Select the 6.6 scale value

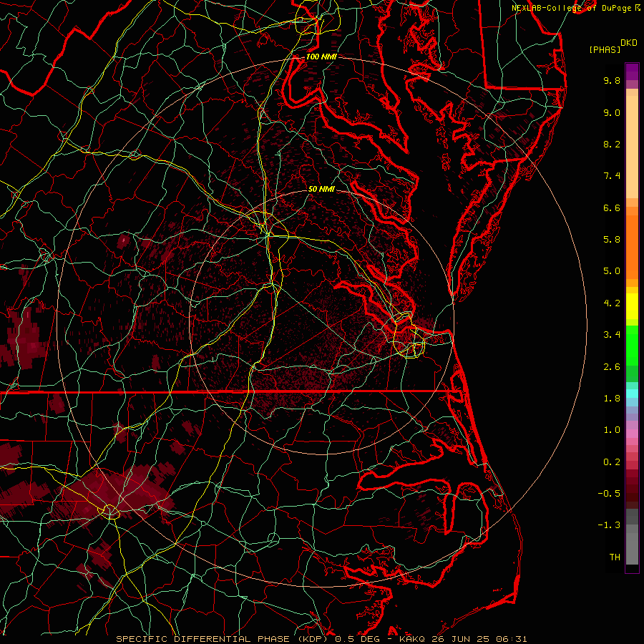tap(612, 208)
